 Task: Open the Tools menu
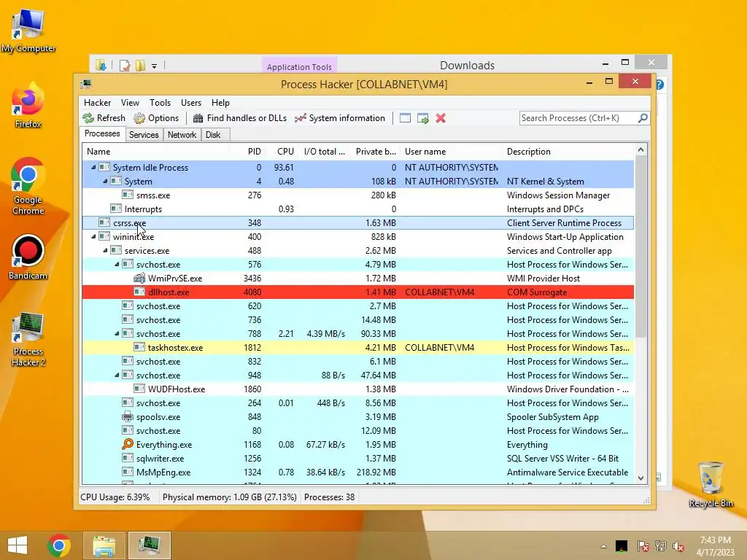[x=160, y=103]
